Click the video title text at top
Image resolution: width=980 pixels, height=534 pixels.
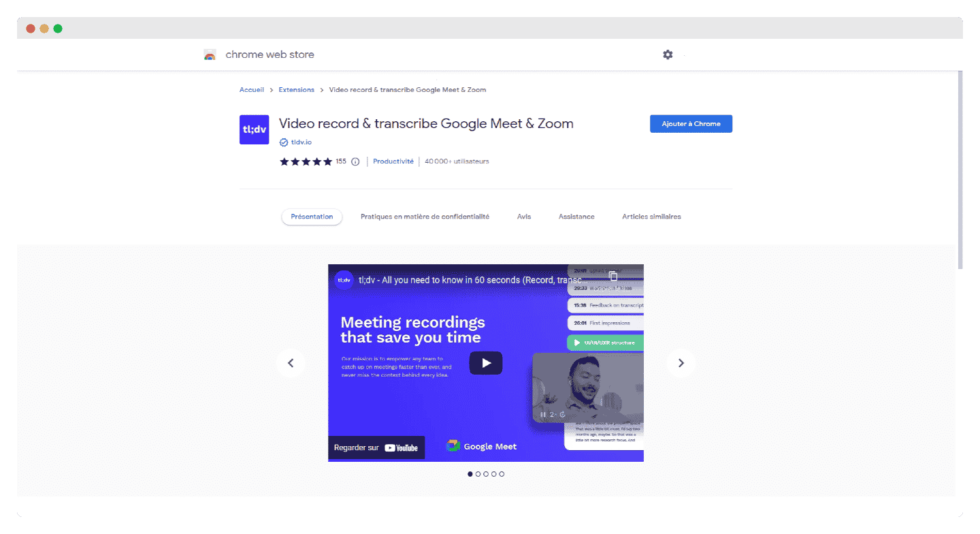pyautogui.click(x=474, y=280)
